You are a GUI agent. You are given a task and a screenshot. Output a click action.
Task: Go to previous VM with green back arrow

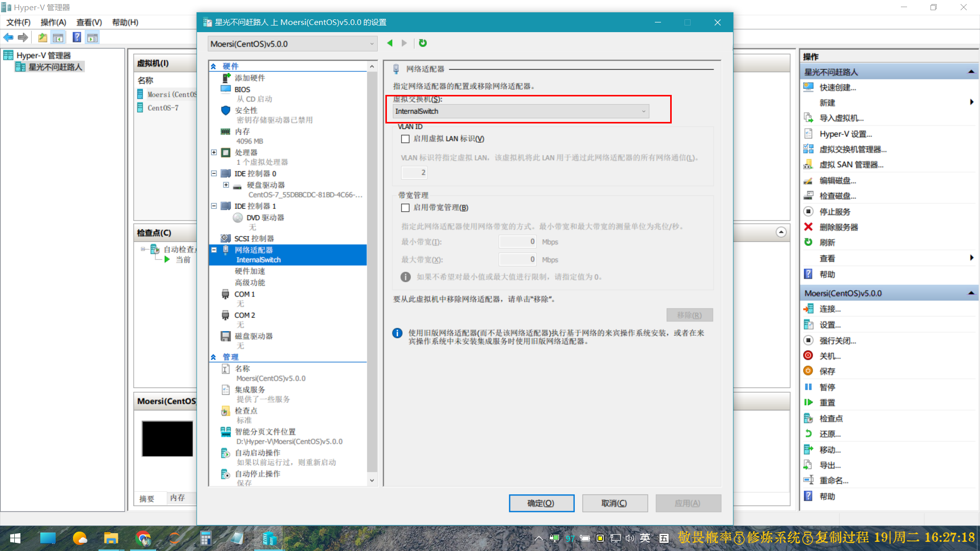click(x=390, y=43)
